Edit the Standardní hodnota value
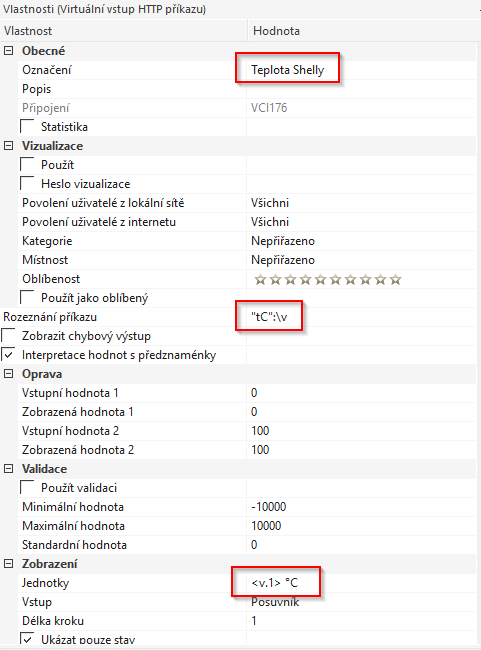The width and height of the screenshot is (481, 650). tap(362, 545)
